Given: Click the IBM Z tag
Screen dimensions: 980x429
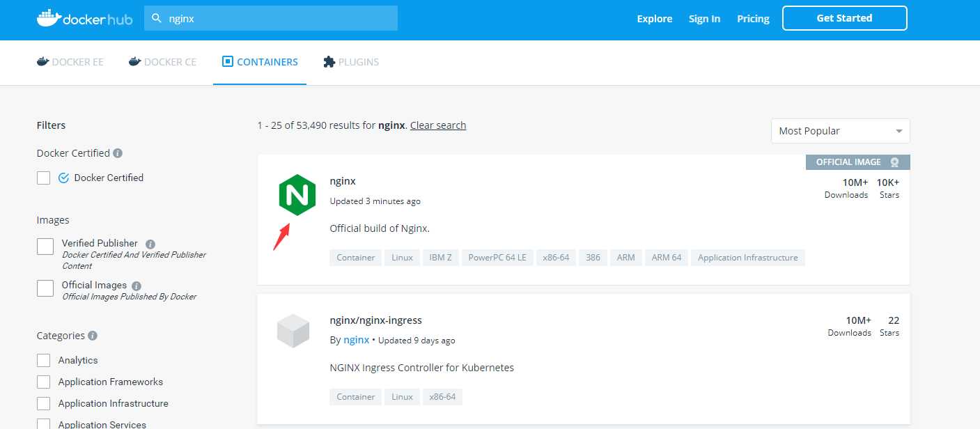Looking at the screenshot, I should [x=440, y=258].
